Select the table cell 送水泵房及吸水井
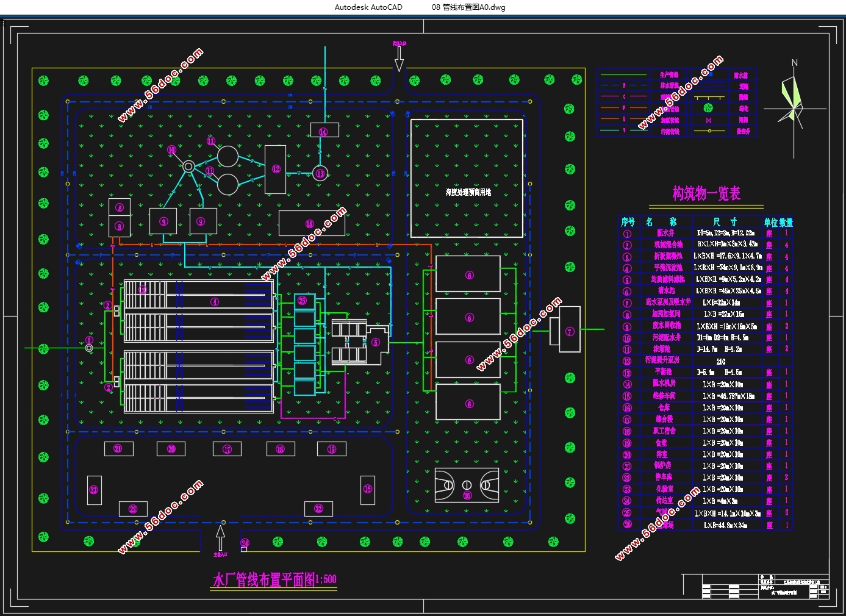Screen dimensions: 846x616 [668, 303]
